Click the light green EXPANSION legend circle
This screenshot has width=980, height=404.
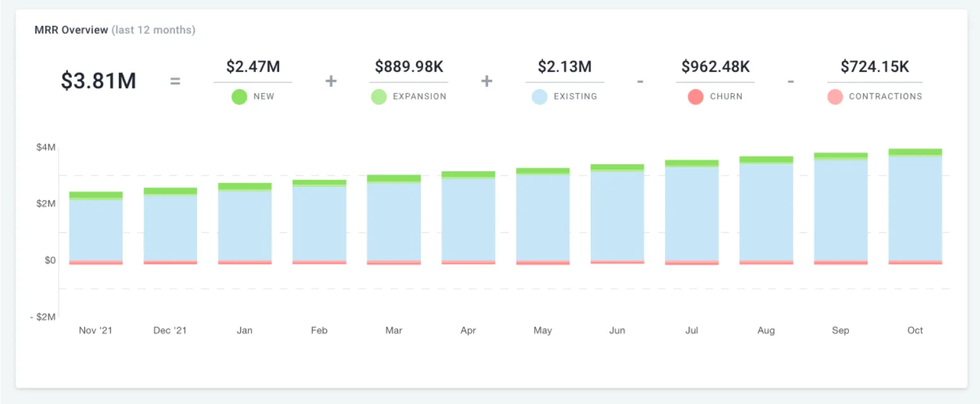(379, 97)
